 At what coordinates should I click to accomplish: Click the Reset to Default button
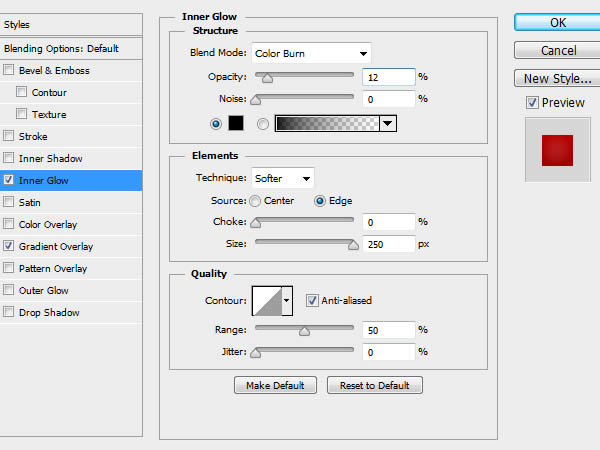tap(375, 385)
